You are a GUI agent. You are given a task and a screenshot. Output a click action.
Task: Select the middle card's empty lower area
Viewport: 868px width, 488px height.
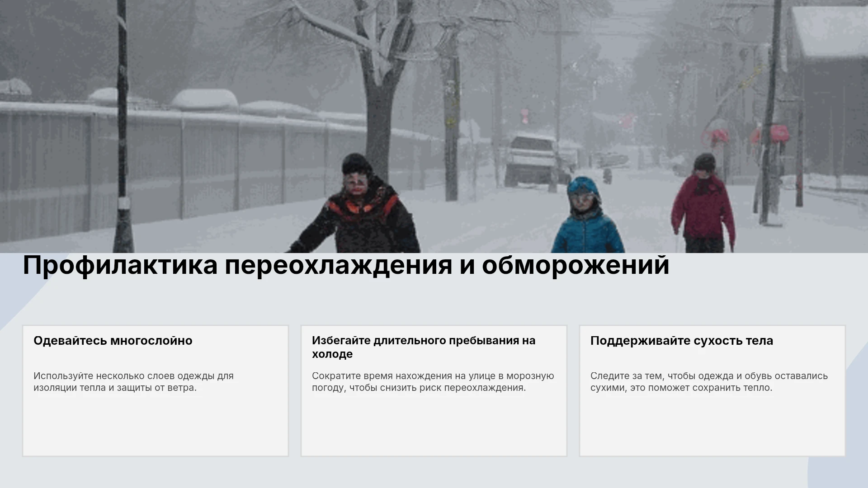[434, 425]
